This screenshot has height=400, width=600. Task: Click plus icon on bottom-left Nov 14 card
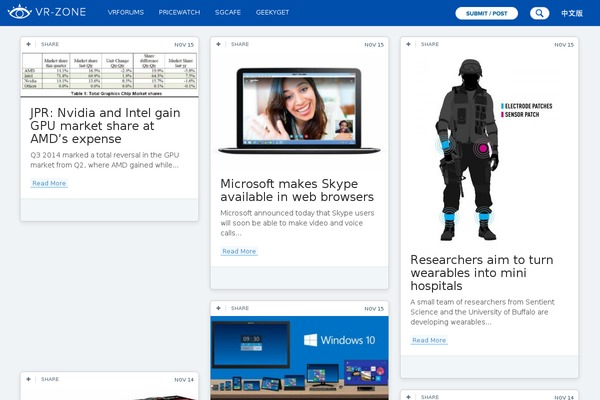(28, 379)
